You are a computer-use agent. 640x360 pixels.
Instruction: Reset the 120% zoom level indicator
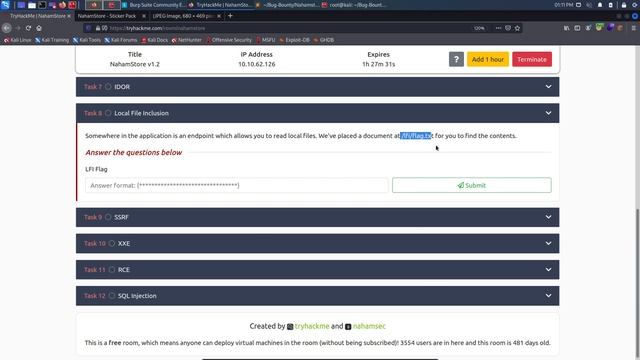pyautogui.click(x=479, y=28)
